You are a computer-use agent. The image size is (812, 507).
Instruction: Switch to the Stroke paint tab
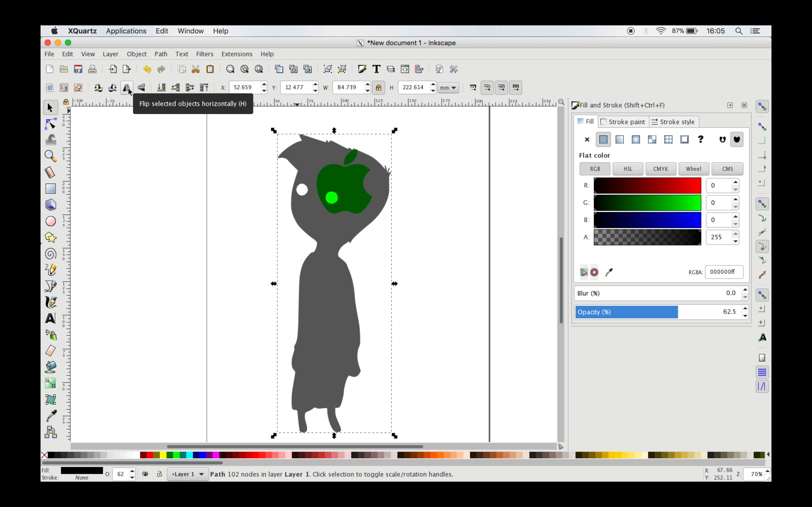point(623,122)
